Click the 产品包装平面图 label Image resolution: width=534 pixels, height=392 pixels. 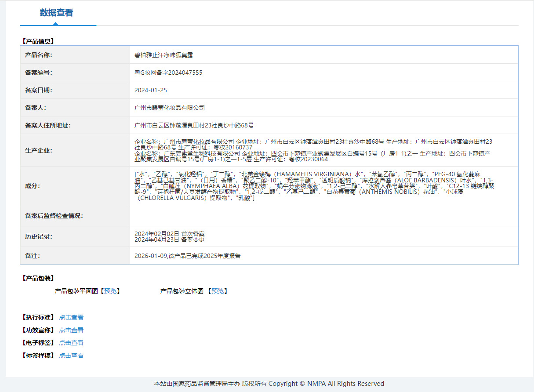tap(76, 291)
